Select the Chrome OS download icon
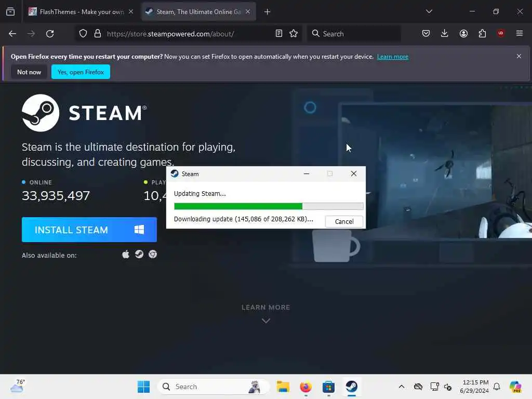The width and height of the screenshot is (532, 399). pyautogui.click(x=153, y=255)
